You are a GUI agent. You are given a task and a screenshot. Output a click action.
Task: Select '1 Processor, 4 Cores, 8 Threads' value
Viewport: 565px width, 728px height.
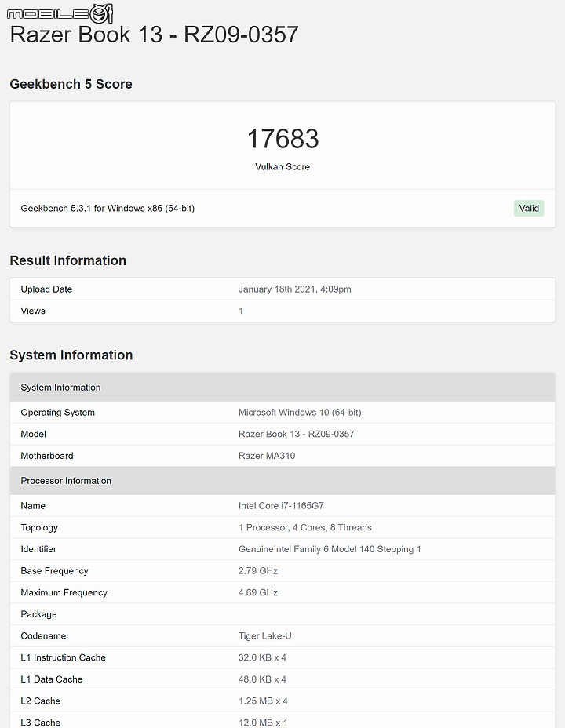point(305,527)
